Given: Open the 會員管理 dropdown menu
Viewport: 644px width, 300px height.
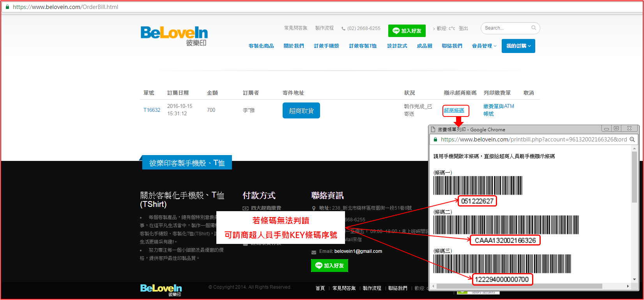Looking at the screenshot, I should (x=484, y=46).
